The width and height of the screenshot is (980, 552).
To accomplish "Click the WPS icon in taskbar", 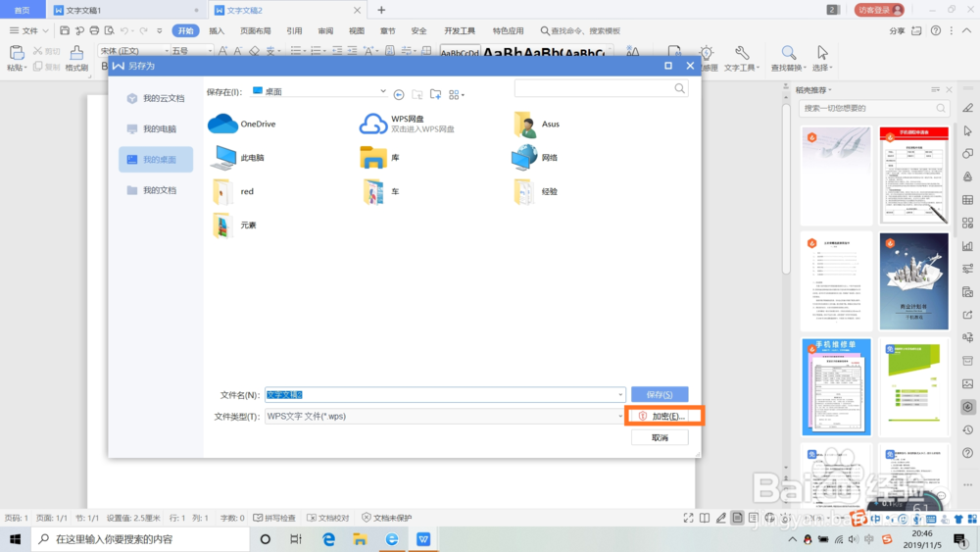I will (x=423, y=539).
